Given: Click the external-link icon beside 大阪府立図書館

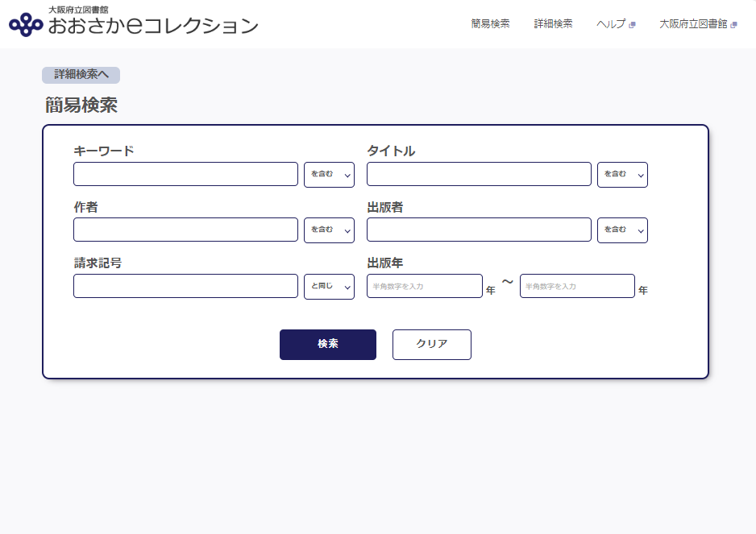Looking at the screenshot, I should tap(733, 25).
